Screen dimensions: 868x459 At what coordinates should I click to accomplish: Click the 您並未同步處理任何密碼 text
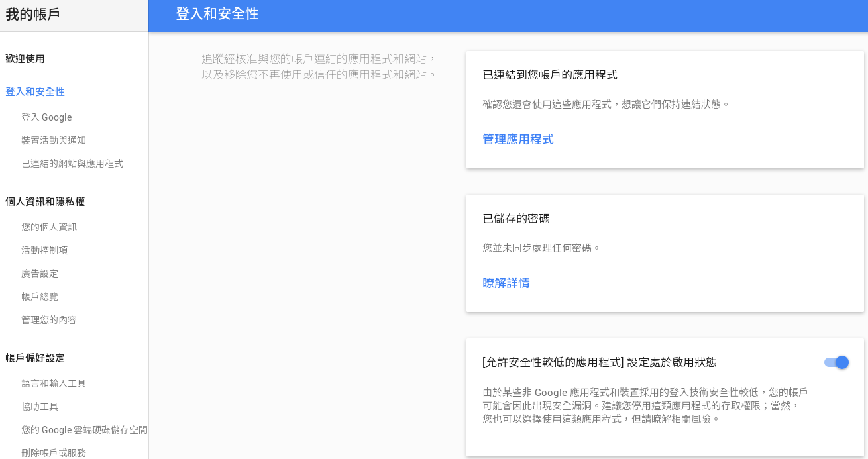(x=541, y=248)
